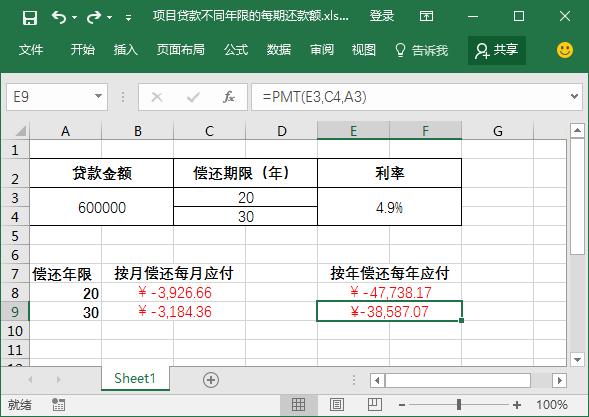Click the previous sheet navigation arrow
589x417 pixels.
coord(30,379)
